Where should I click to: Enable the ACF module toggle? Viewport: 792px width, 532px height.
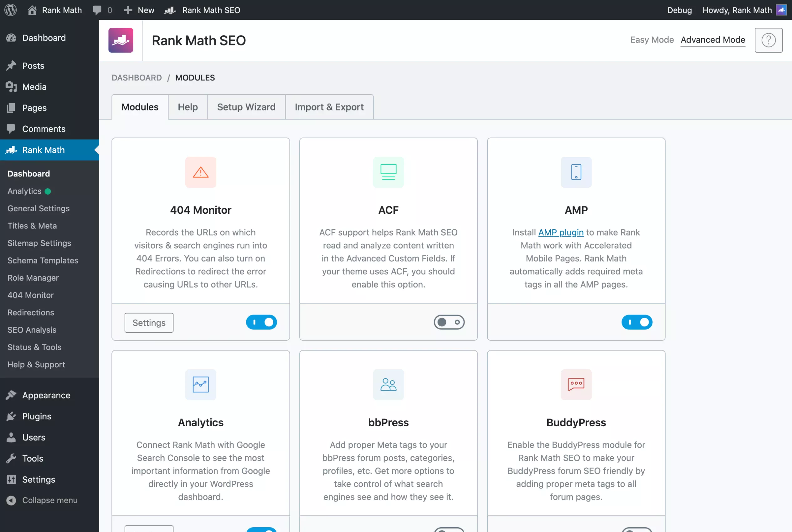click(449, 322)
